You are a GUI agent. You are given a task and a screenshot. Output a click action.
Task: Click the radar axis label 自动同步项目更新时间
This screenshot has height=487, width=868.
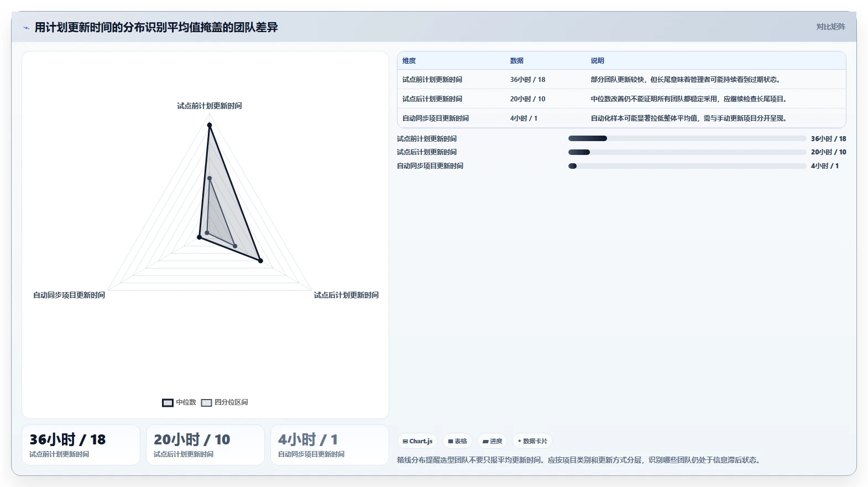(69, 295)
